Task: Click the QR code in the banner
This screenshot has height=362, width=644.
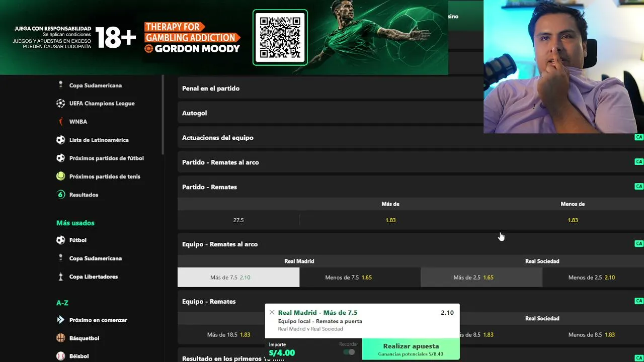Action: click(x=280, y=38)
